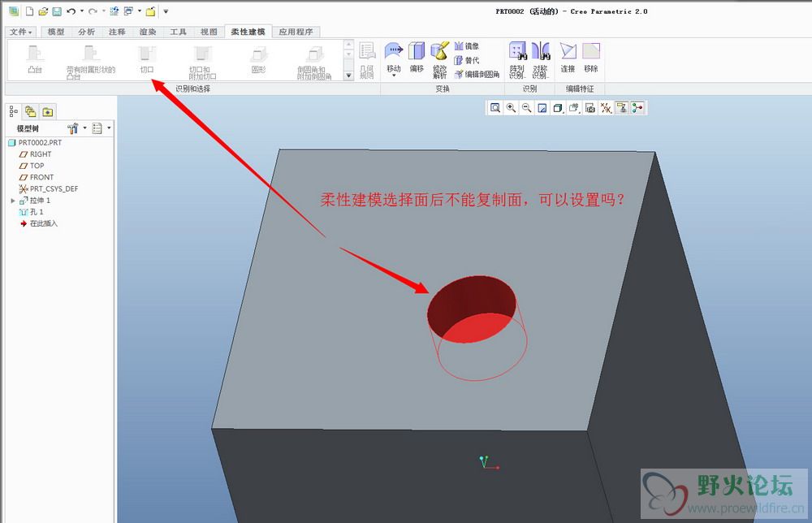
Task: Open model tree show list dropdown
Action: pyautogui.click(x=101, y=128)
